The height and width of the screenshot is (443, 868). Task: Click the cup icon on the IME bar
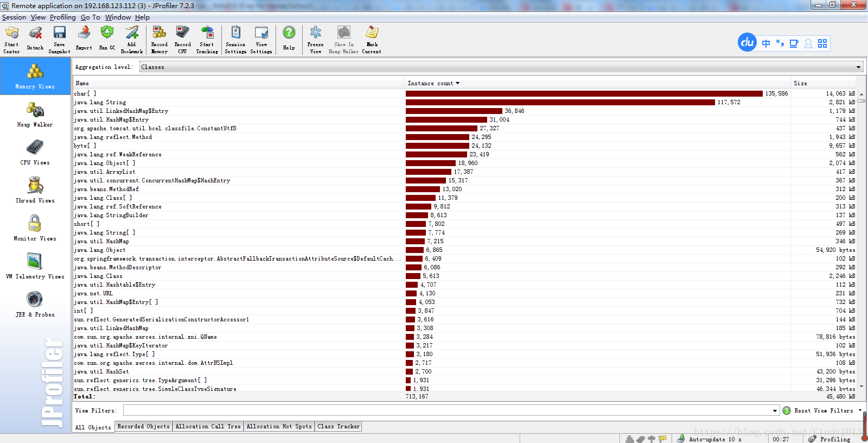[x=794, y=43]
